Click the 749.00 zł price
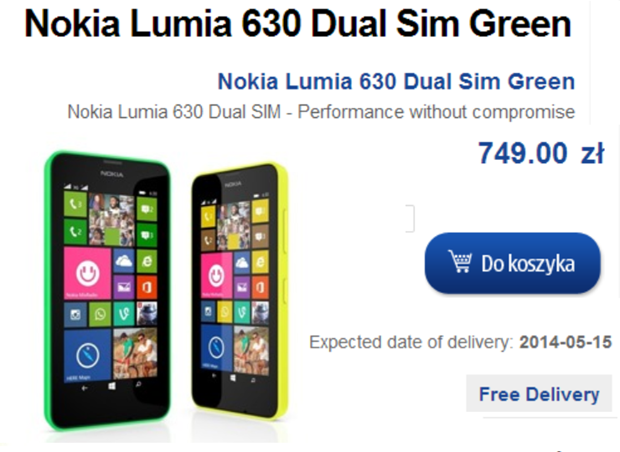This screenshot has width=620, height=452. [x=541, y=153]
